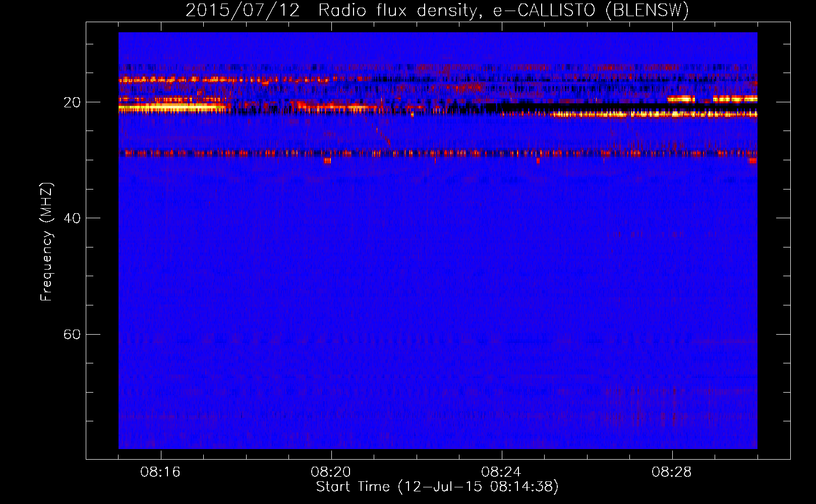Click the 20 MHz frequency tick label
The width and height of the screenshot is (816, 504).
[72, 103]
